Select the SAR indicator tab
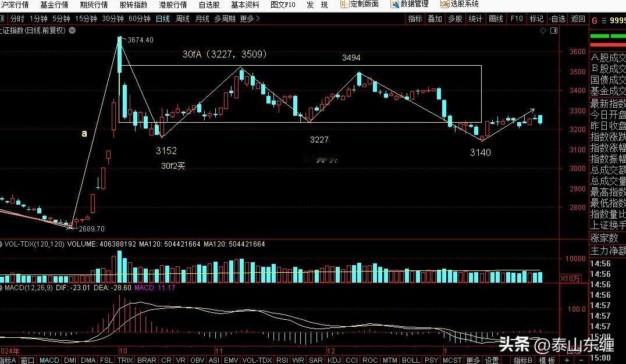The image size is (626, 364). [315, 360]
